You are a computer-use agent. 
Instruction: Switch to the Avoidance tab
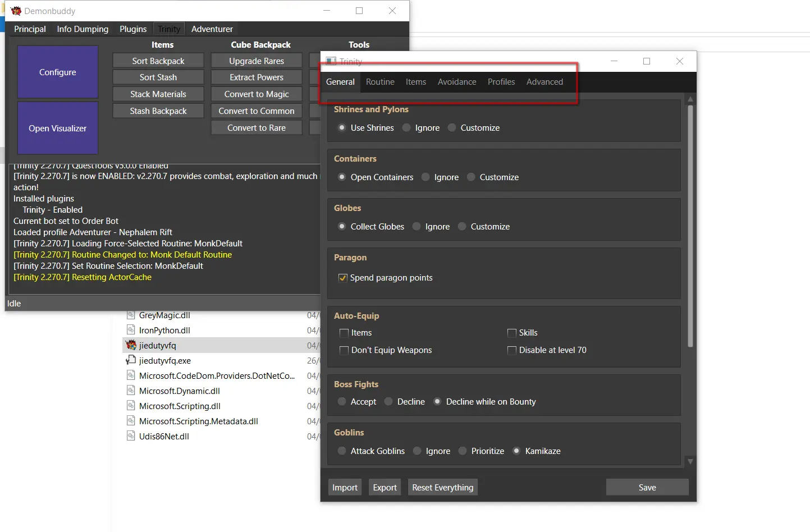[x=457, y=82]
